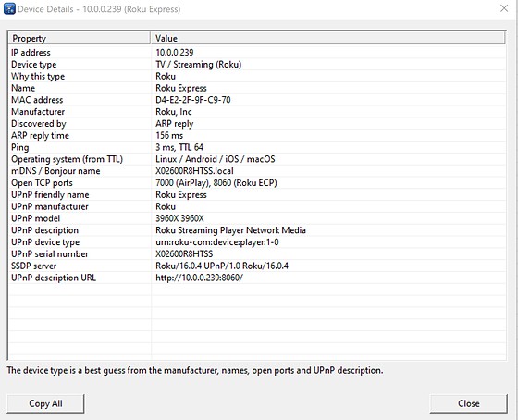Select the UPnP serial number X02600R8HTSS
518x420 pixels.
(184, 253)
